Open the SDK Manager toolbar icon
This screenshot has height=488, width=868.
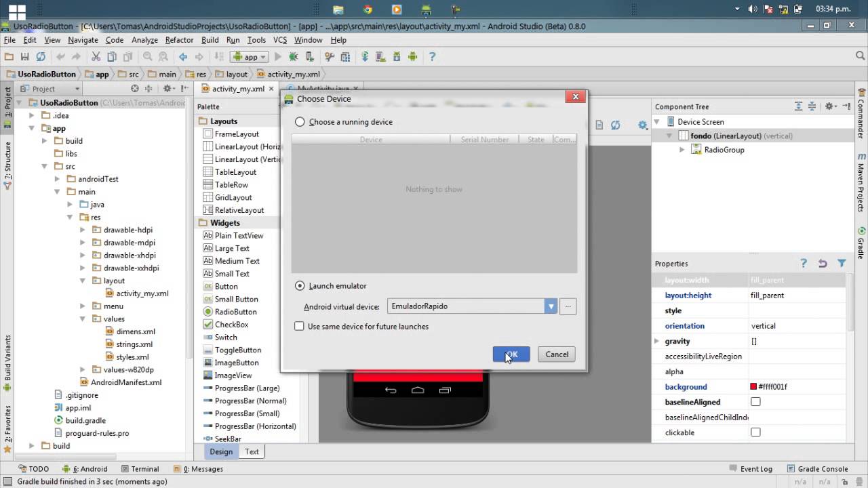click(397, 57)
